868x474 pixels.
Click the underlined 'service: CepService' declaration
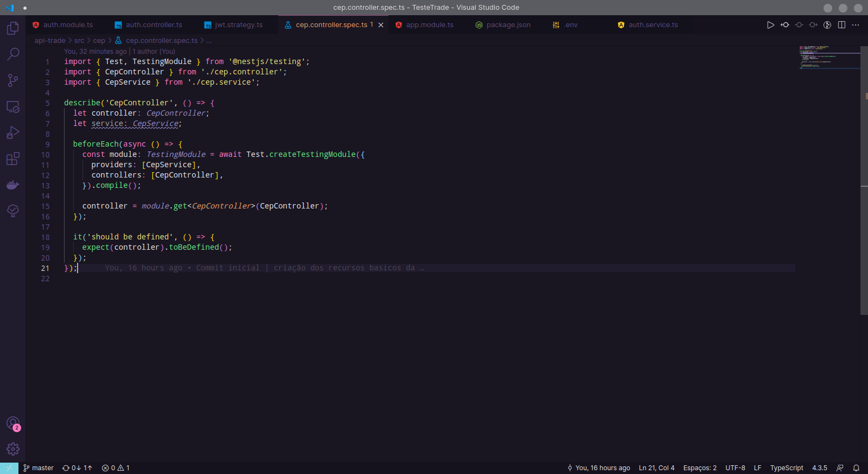coord(135,124)
